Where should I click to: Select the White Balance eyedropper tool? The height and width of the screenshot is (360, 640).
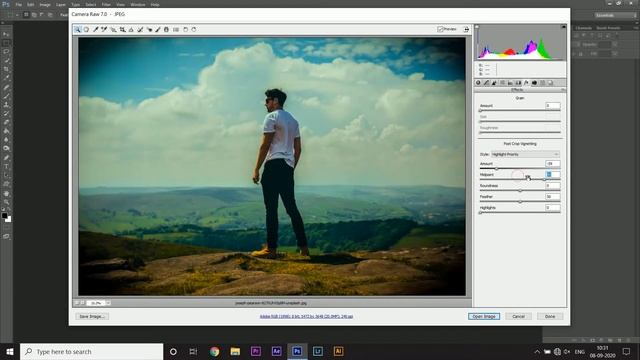click(96, 29)
